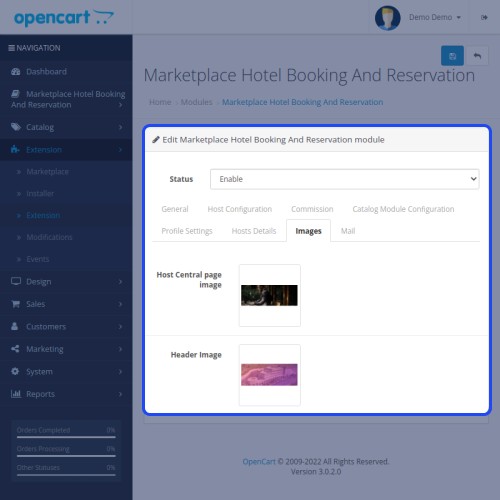The image size is (500, 500).
Task: Open the Commission tab
Action: tap(312, 209)
